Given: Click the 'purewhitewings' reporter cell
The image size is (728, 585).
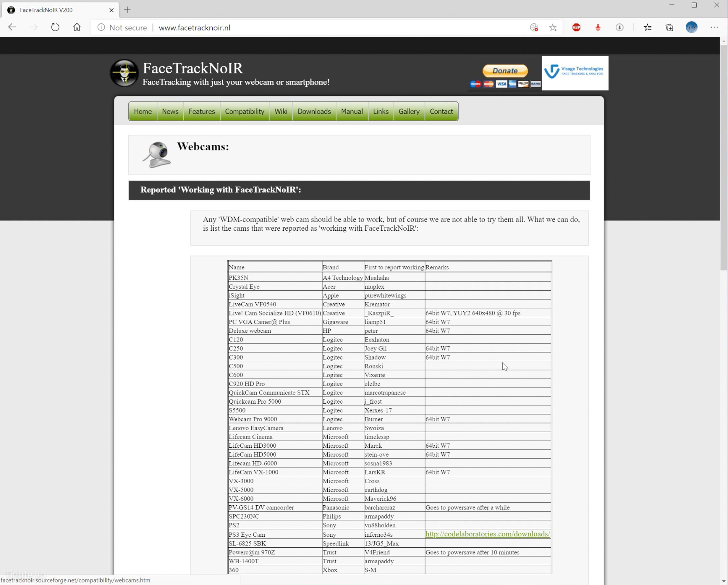Looking at the screenshot, I should pyautogui.click(x=394, y=295).
